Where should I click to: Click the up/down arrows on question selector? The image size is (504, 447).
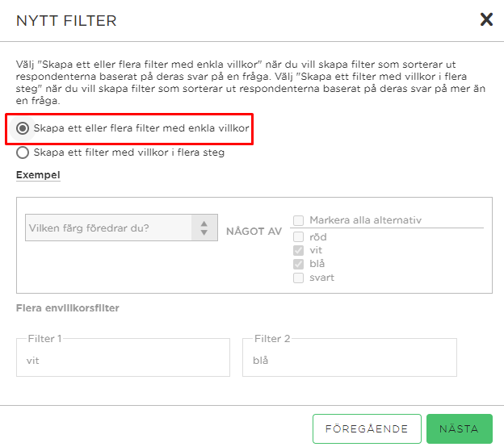(x=204, y=228)
